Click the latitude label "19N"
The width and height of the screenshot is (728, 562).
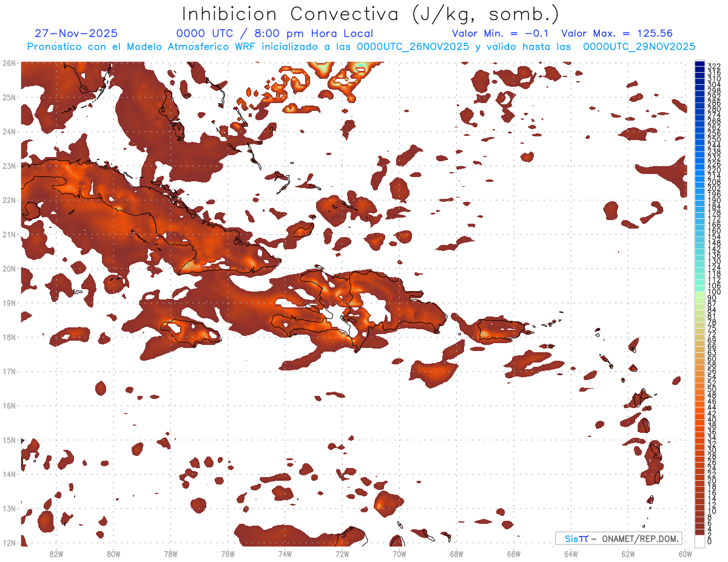(8, 303)
